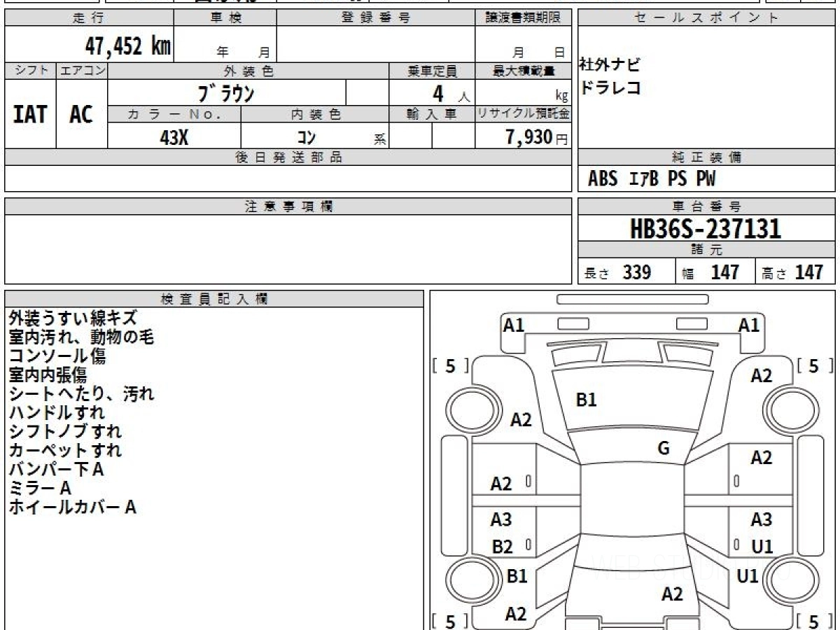Screen dimensions: 840x630
Task: Click the recycle deposit amount 7,930円
Action: 537,137
